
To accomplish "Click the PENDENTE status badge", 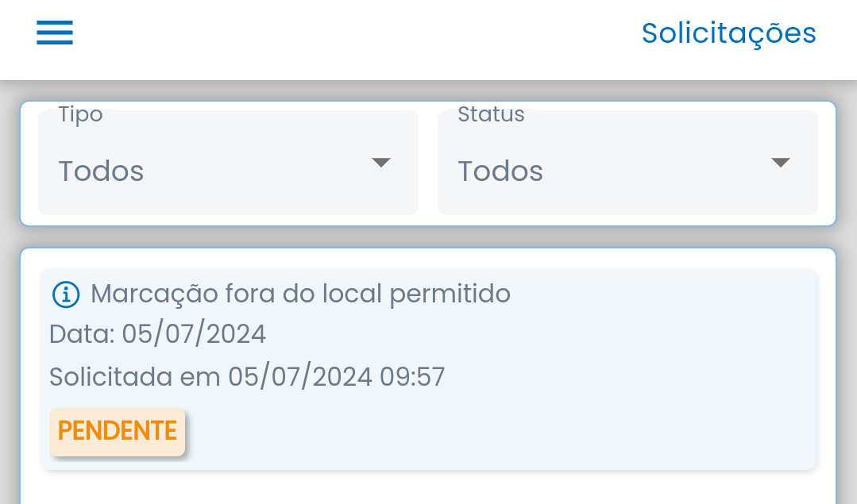I will point(118,432).
